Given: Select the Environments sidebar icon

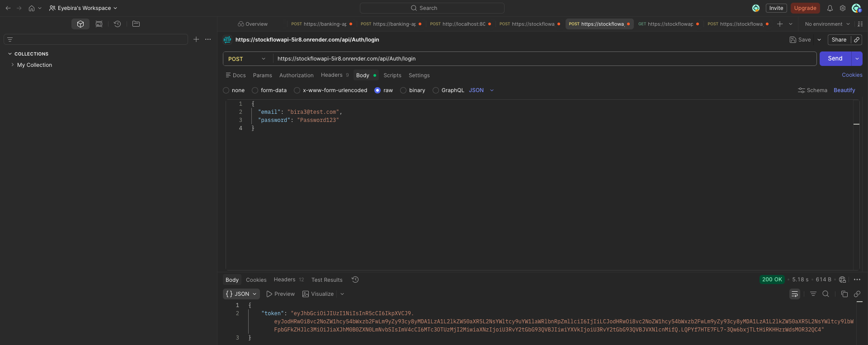Looking at the screenshot, I should pyautogui.click(x=99, y=24).
